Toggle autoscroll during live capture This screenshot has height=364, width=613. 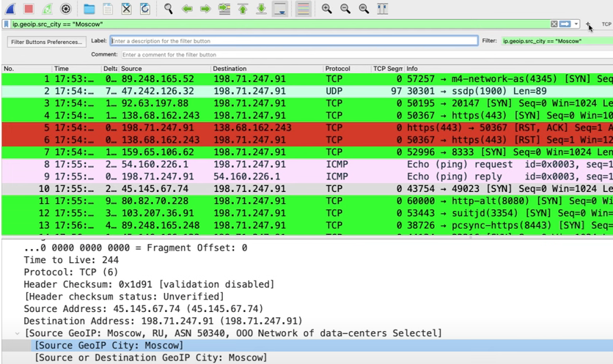point(280,9)
